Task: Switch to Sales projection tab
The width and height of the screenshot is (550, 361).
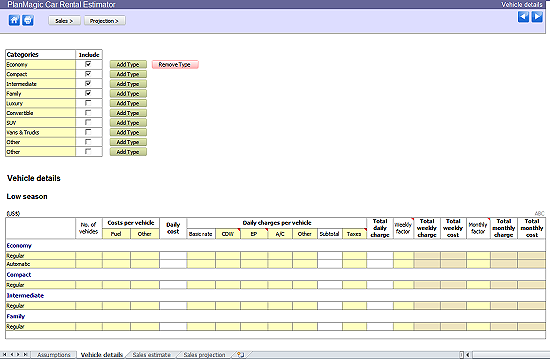Action: (204, 355)
